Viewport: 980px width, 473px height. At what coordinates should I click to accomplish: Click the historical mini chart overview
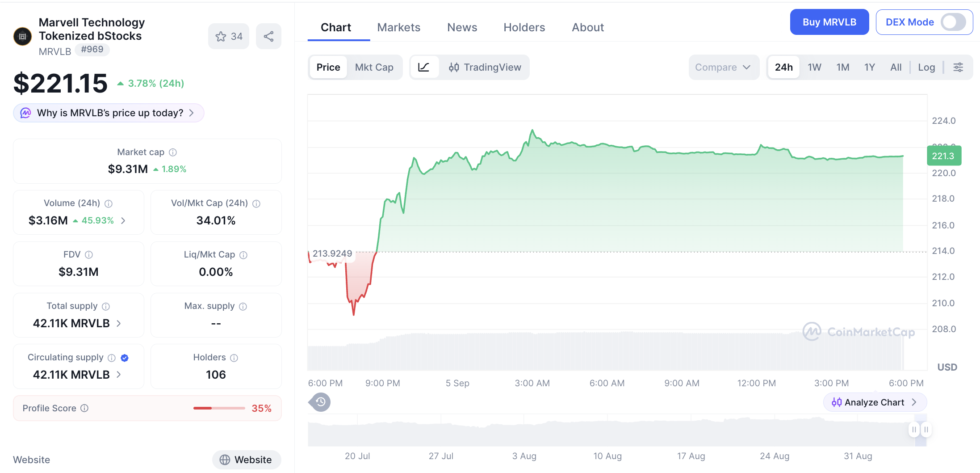point(617,430)
